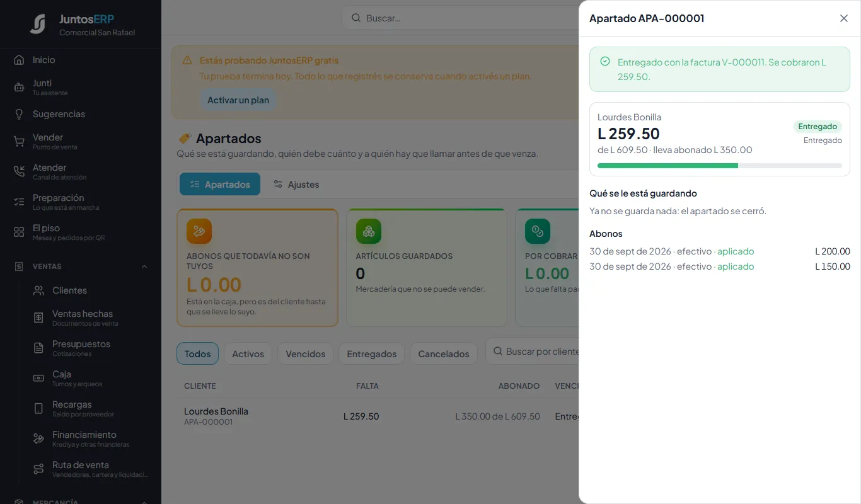Filter list by Activos
Image resolution: width=861 pixels, height=504 pixels.
pos(248,353)
